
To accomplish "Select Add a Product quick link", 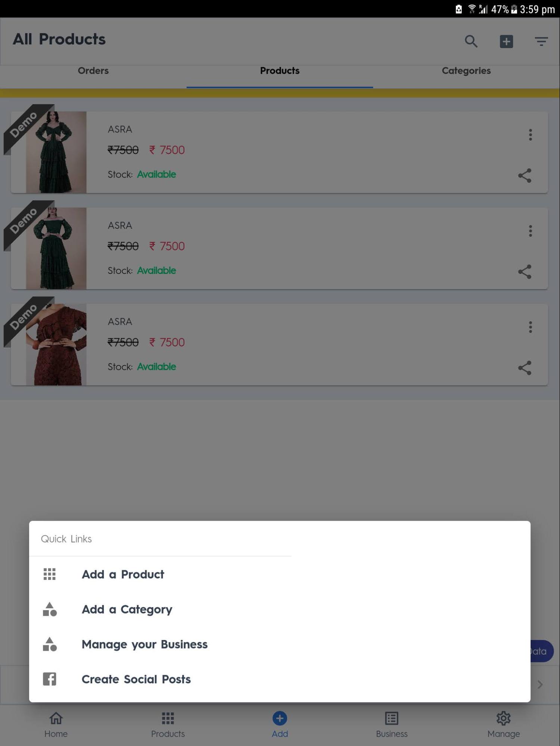I will tap(123, 574).
